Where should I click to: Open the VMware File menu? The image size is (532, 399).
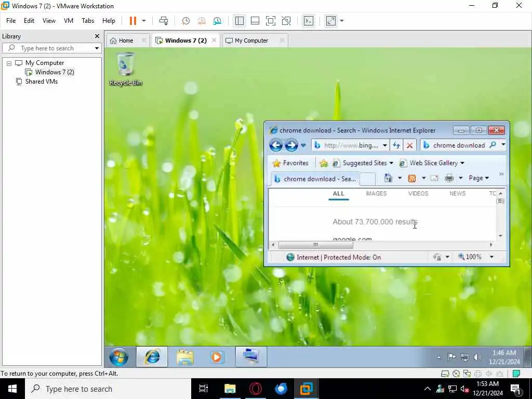tap(11, 21)
